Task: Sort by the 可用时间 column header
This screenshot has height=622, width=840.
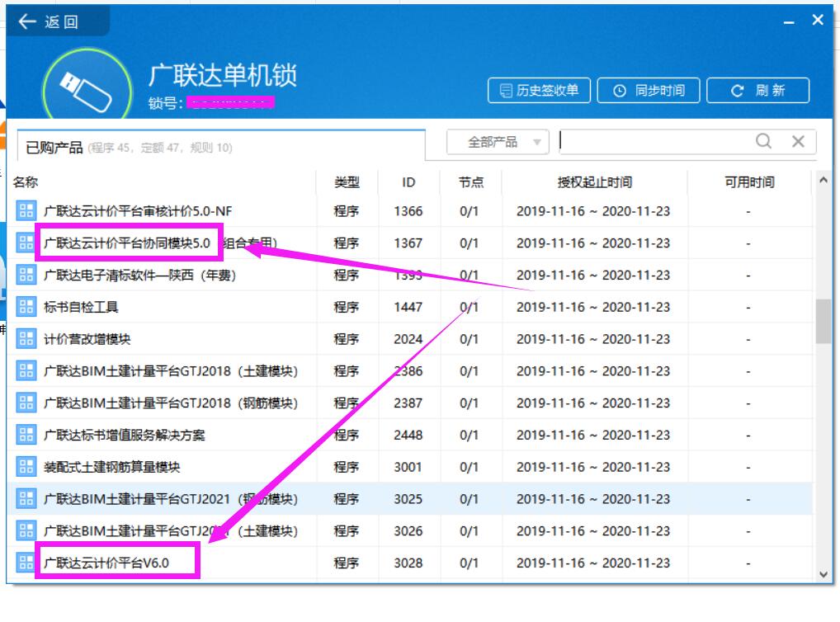Action: [x=749, y=182]
